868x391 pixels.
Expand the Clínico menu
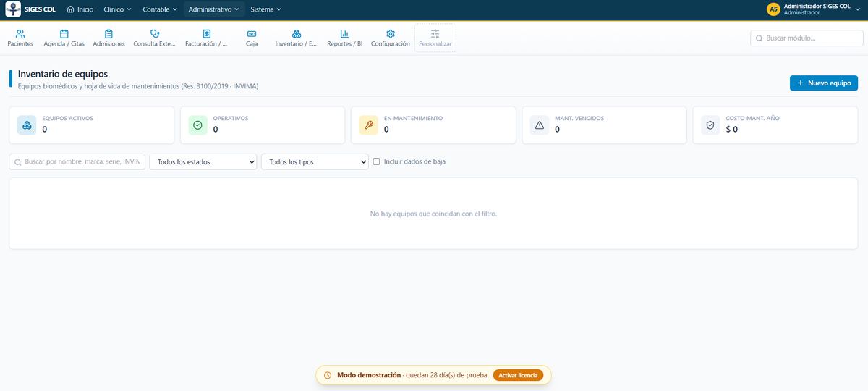pos(118,9)
